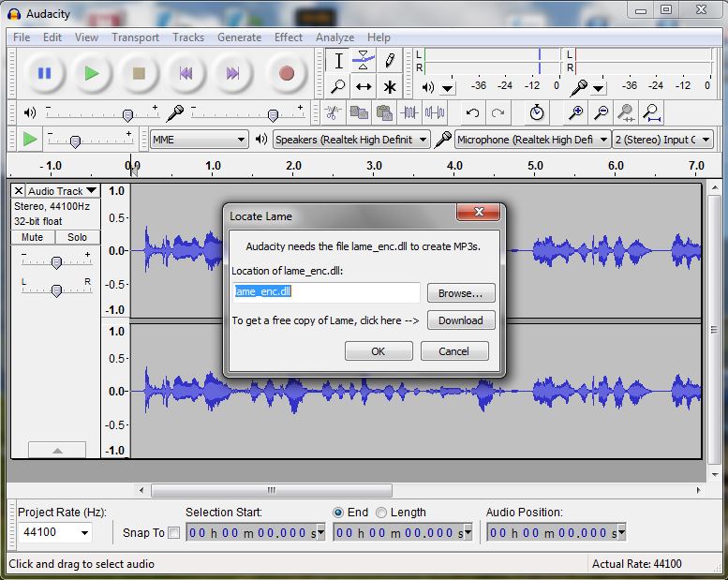Click the Download button for Lame
Viewport: 728px width, 580px height.
point(461,320)
